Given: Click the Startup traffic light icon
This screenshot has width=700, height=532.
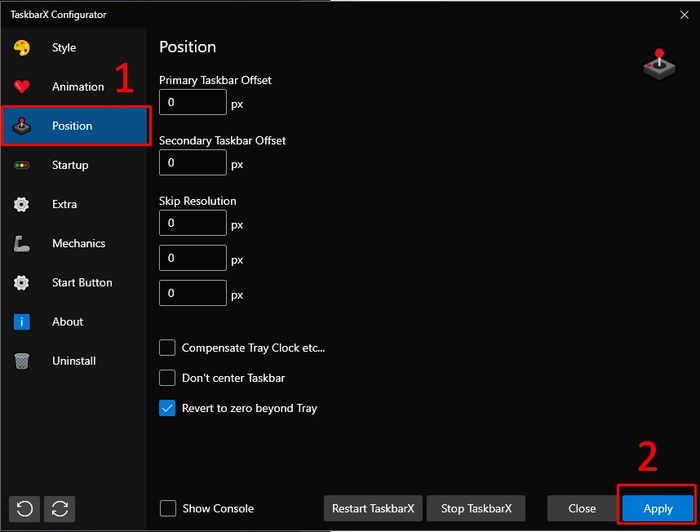Looking at the screenshot, I should coord(21,165).
